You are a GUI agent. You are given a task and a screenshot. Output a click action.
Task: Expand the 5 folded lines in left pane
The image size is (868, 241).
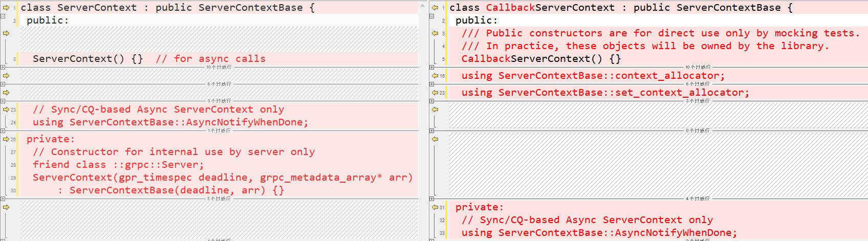click(x=3, y=199)
